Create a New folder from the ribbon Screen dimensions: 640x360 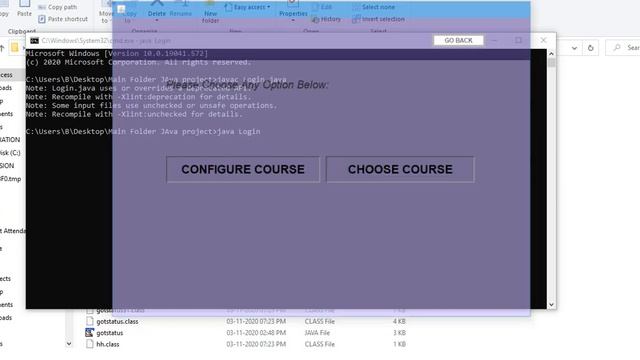click(x=210, y=12)
